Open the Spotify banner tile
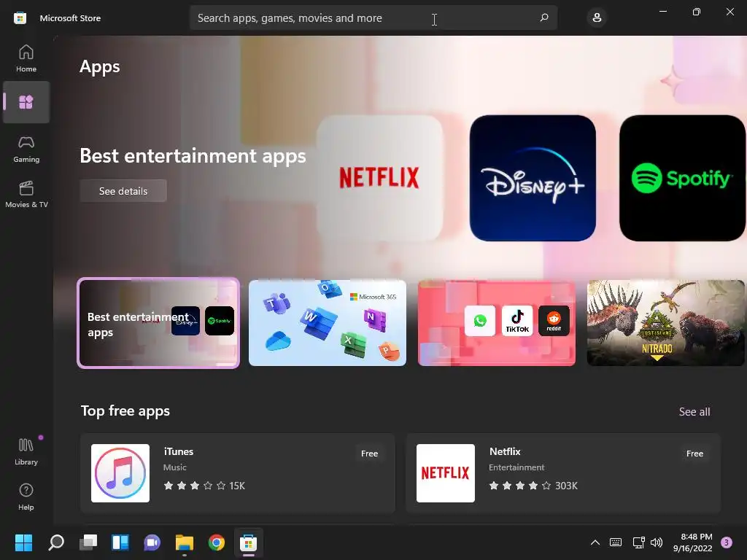This screenshot has height=560, width=747. (682, 178)
